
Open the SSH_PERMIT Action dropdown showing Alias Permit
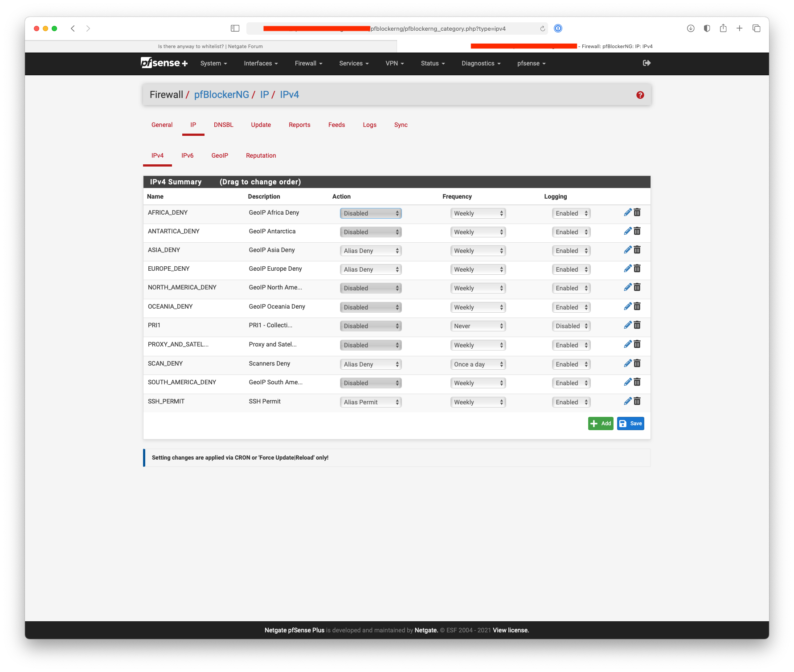(x=371, y=402)
